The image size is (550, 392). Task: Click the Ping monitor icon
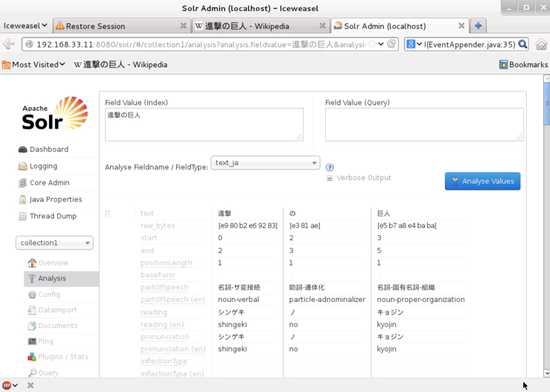click(32, 341)
